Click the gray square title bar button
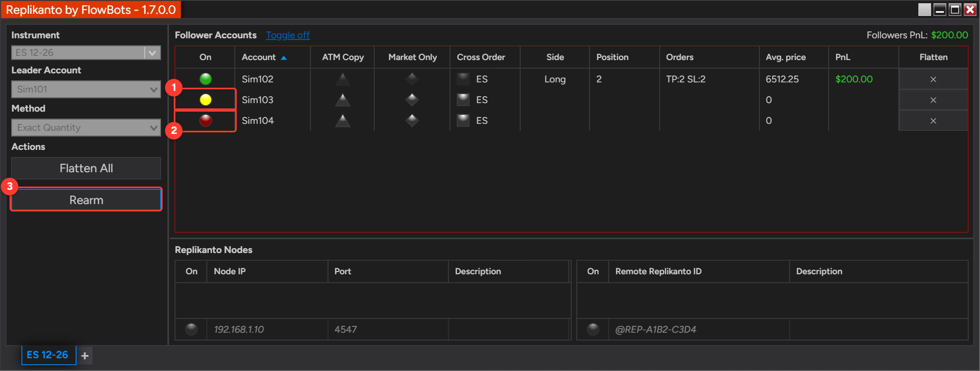 click(x=925, y=10)
